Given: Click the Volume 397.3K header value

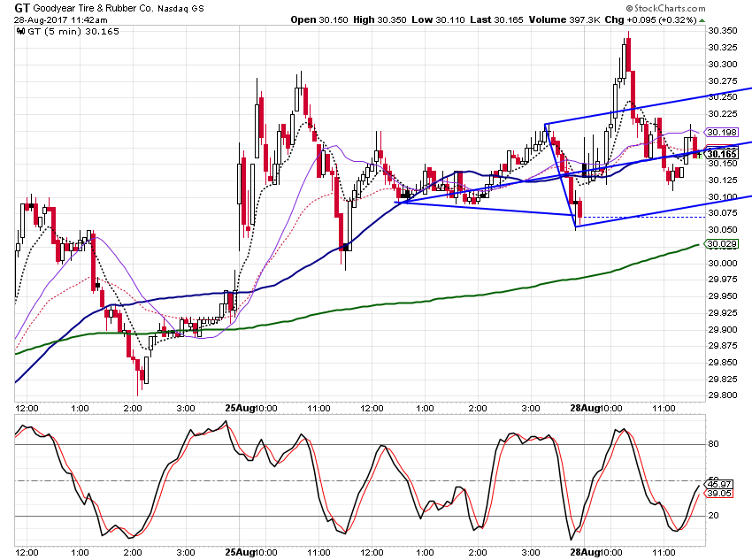Looking at the screenshot, I should pyautogui.click(x=564, y=19).
